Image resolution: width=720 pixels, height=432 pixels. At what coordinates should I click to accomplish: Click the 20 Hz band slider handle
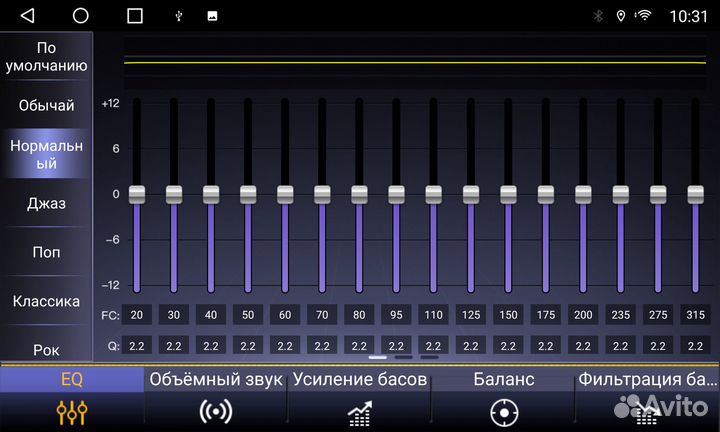click(137, 193)
